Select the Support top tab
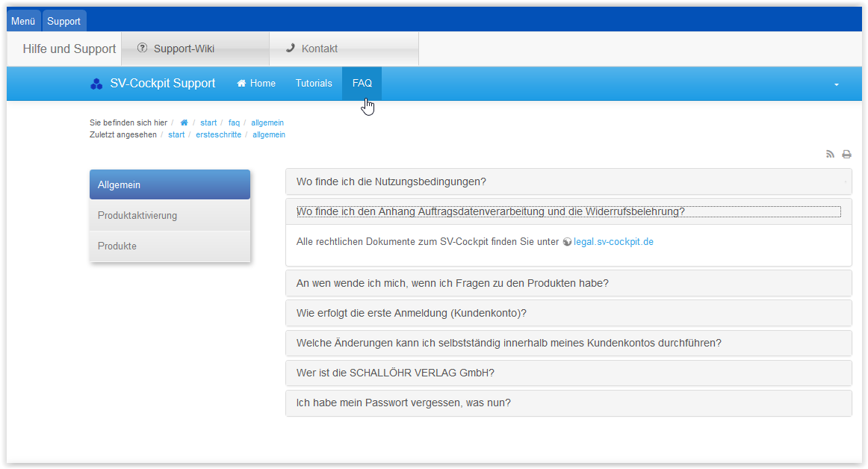The width and height of the screenshot is (868, 469). pyautogui.click(x=63, y=21)
